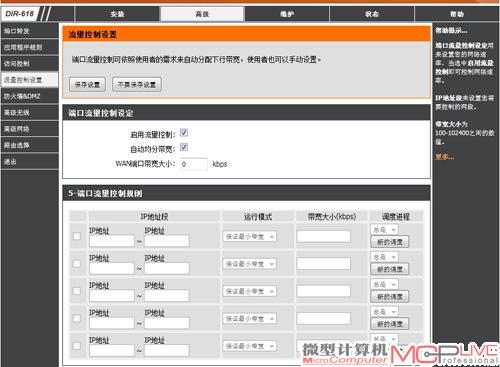Open third row 运行模式 dropdown
The width and height of the screenshot is (500, 367).
[250, 291]
